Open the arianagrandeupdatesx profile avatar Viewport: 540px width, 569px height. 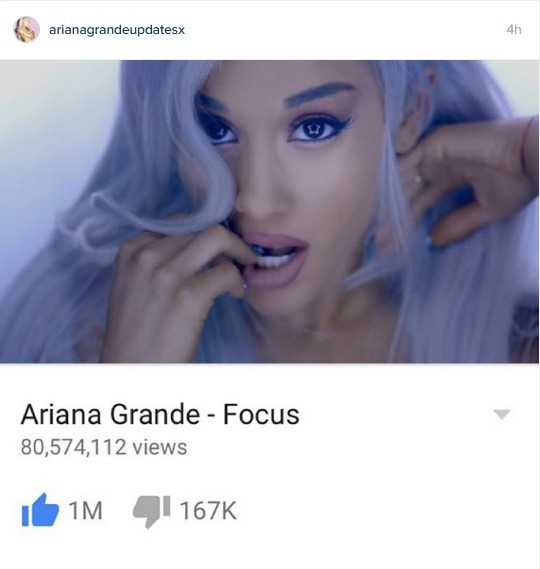tap(26, 29)
